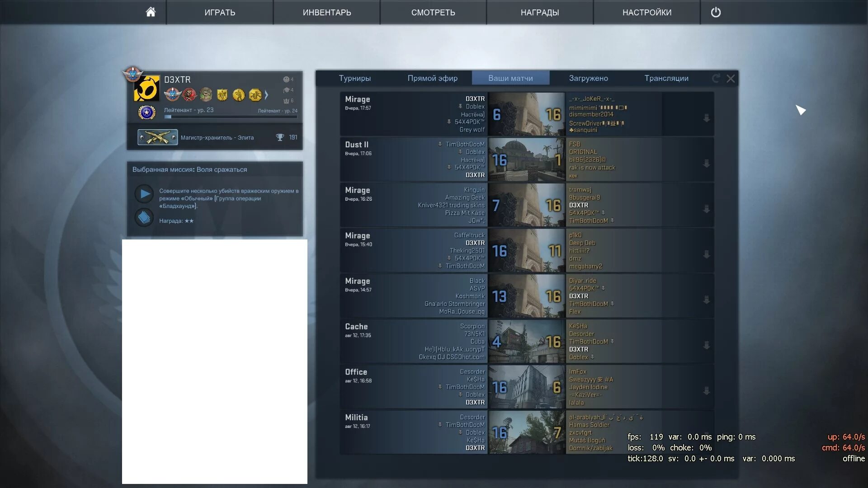Click the Вчера, 17:57 match timestamp
Screen dimensions: 868x488
click(358, 108)
